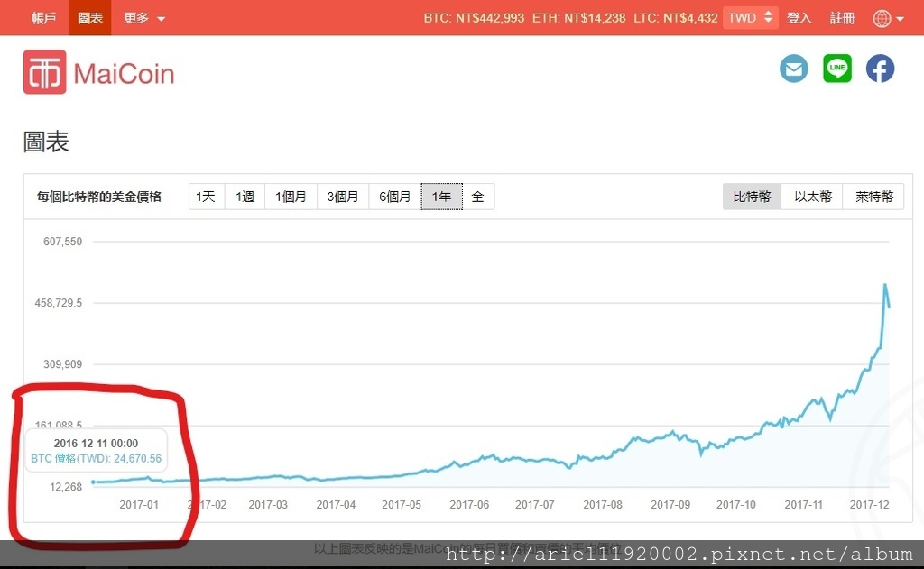Click the 607,550 y-axis label
Image resolution: width=924 pixels, height=569 pixels.
click(62, 242)
